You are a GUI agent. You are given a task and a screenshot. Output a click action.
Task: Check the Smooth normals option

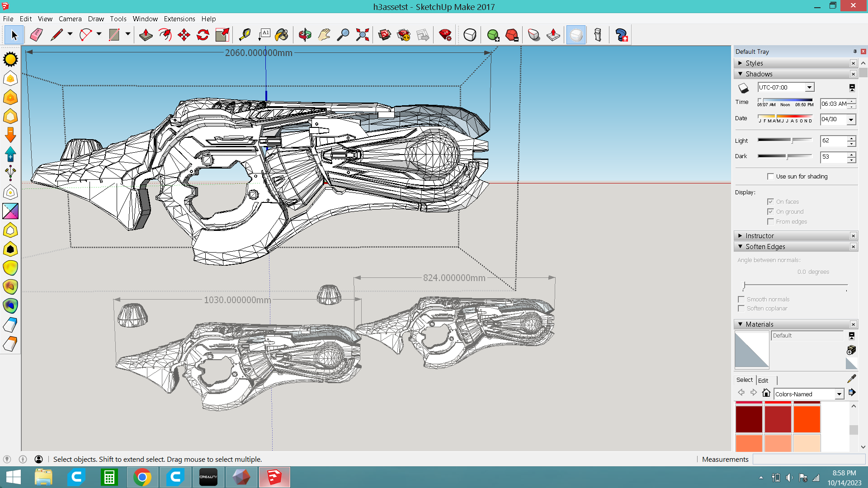pos(741,300)
